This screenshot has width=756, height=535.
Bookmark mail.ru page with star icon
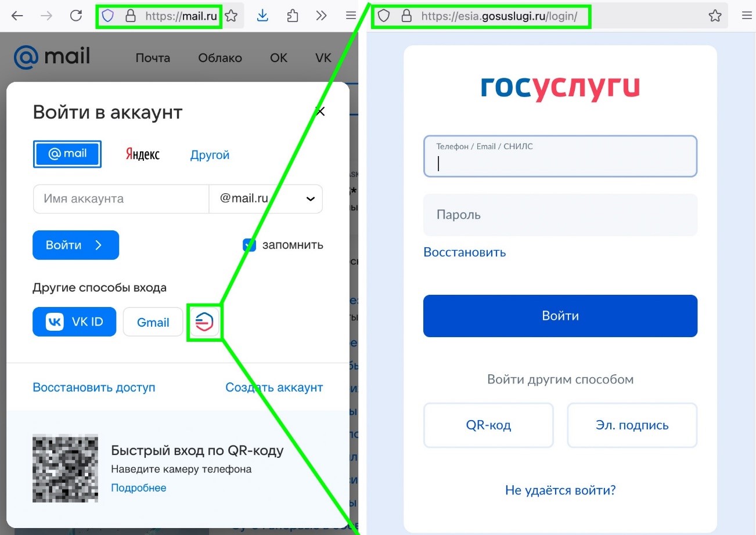231,16
